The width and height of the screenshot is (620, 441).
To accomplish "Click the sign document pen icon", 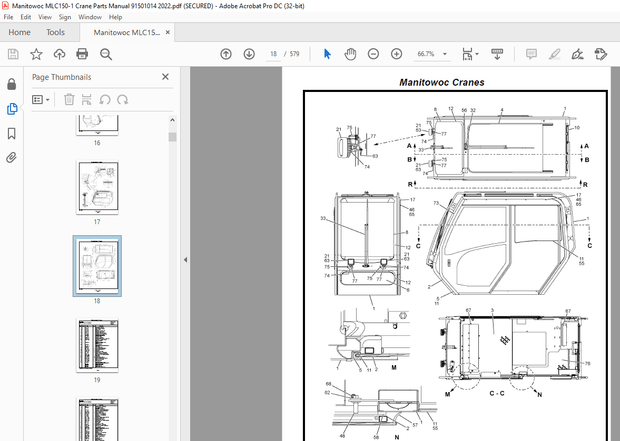I will (x=577, y=54).
